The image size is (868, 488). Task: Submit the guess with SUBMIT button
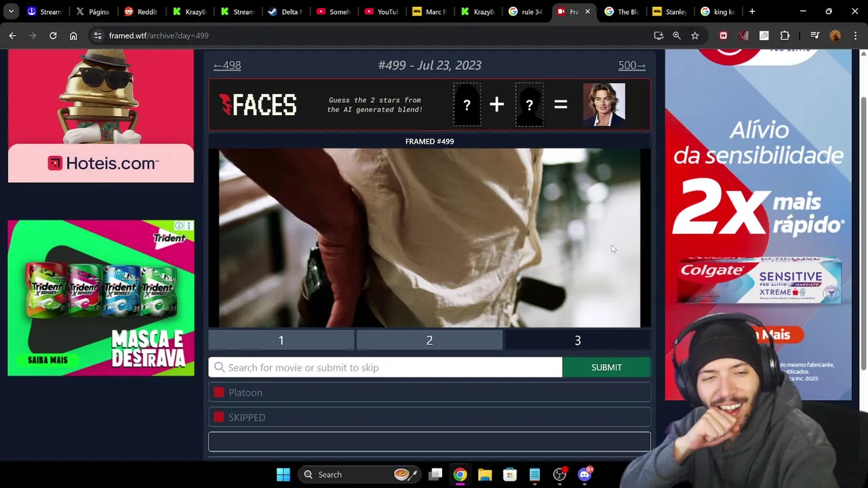606,367
